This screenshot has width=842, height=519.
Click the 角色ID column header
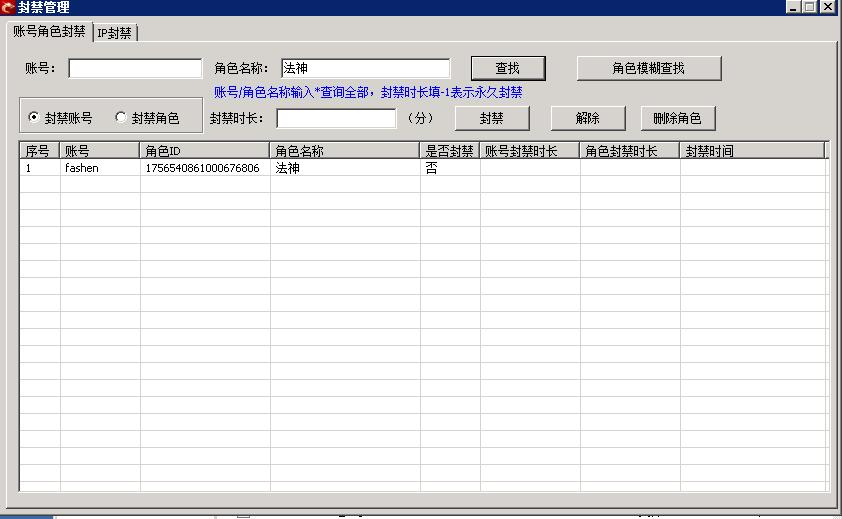tap(204, 151)
